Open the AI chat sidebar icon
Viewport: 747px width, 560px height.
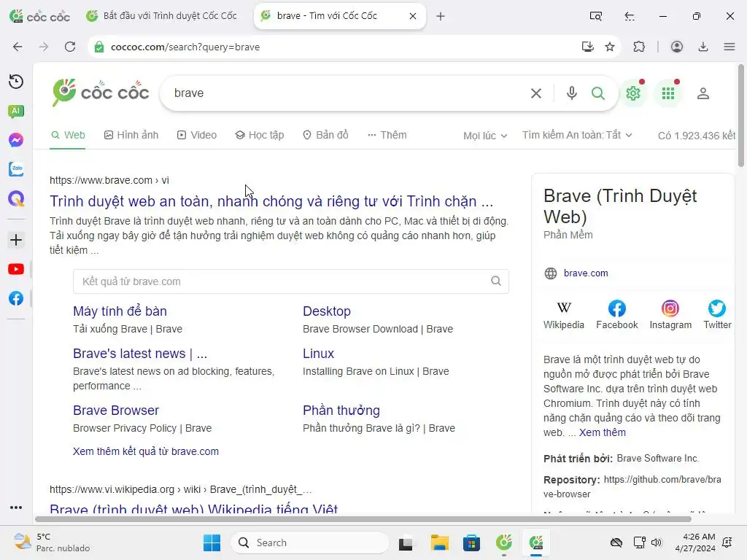coord(16,112)
